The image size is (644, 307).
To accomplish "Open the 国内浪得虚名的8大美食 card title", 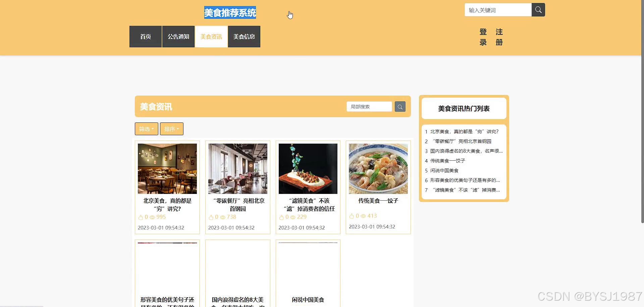I will (238, 302).
